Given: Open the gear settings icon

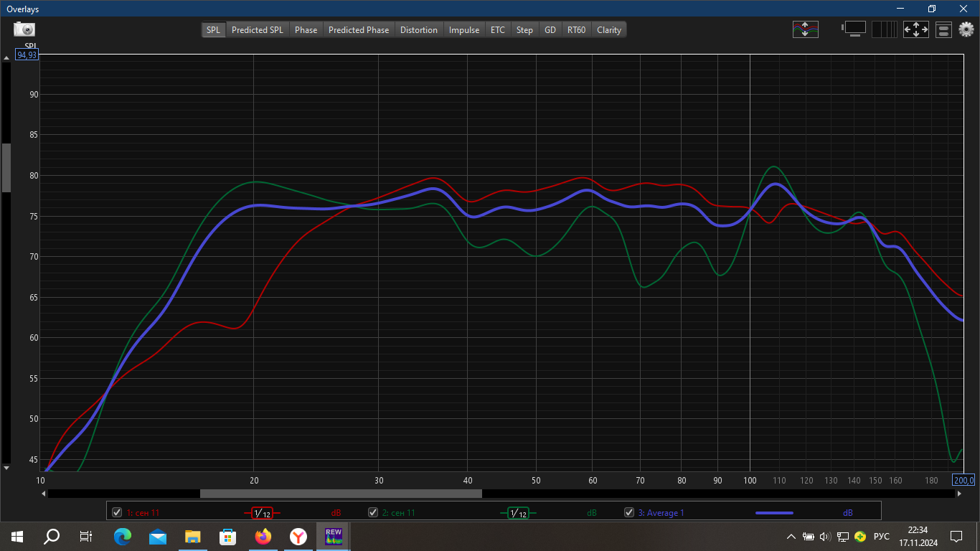Looking at the screenshot, I should pos(966,29).
